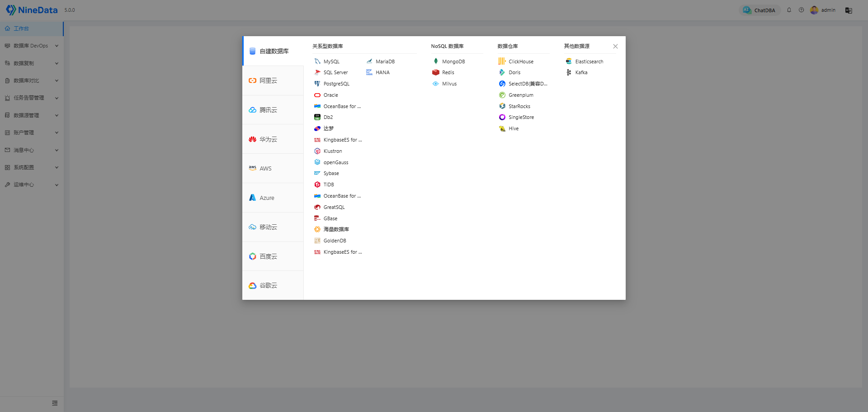Open the AWS tab
The image size is (868, 412).
[x=273, y=168]
